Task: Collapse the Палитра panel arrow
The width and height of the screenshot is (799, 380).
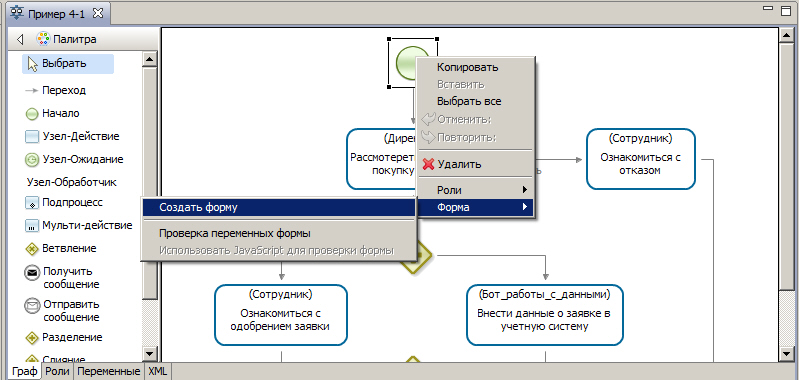Action: [x=20, y=39]
